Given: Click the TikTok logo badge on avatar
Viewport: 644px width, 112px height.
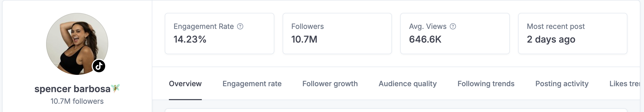Looking at the screenshot, I should point(99,66).
